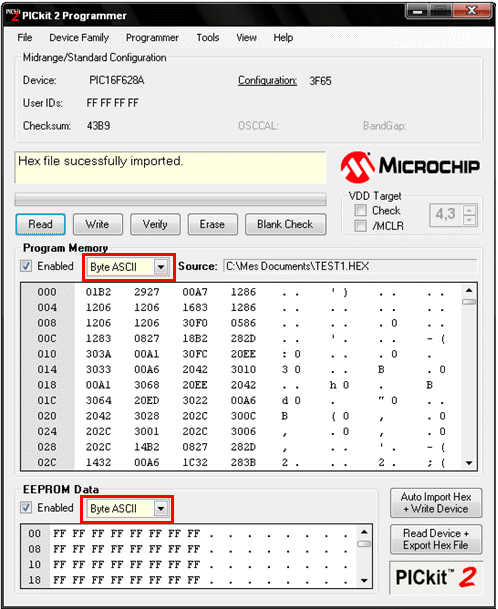Click the first FF in EEPROM row 18
Viewport: 498px width, 609px height.
[59, 580]
